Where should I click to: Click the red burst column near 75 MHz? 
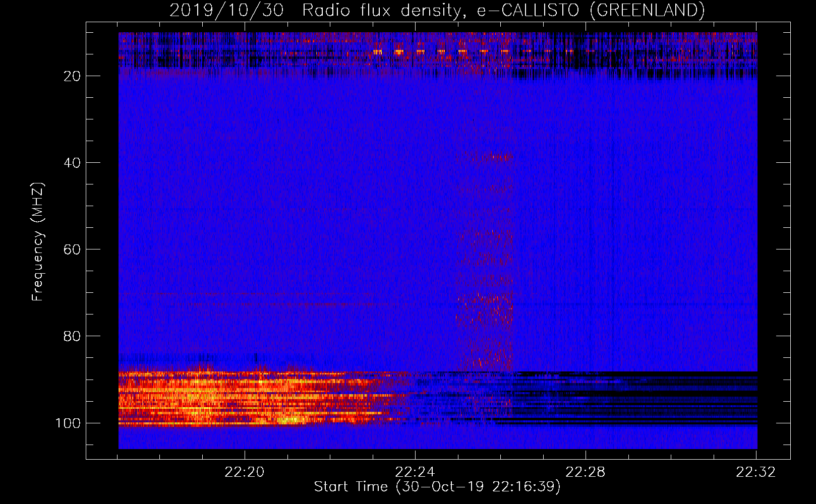click(x=485, y=308)
